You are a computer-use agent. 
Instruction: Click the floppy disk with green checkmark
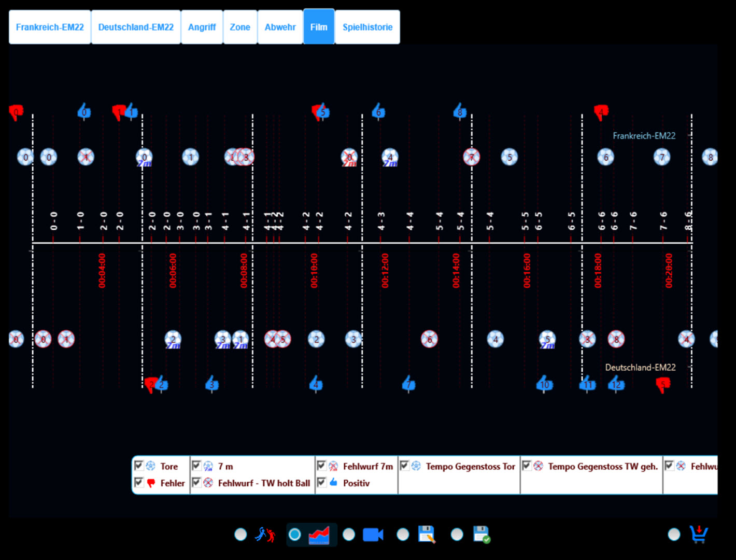[481, 535]
